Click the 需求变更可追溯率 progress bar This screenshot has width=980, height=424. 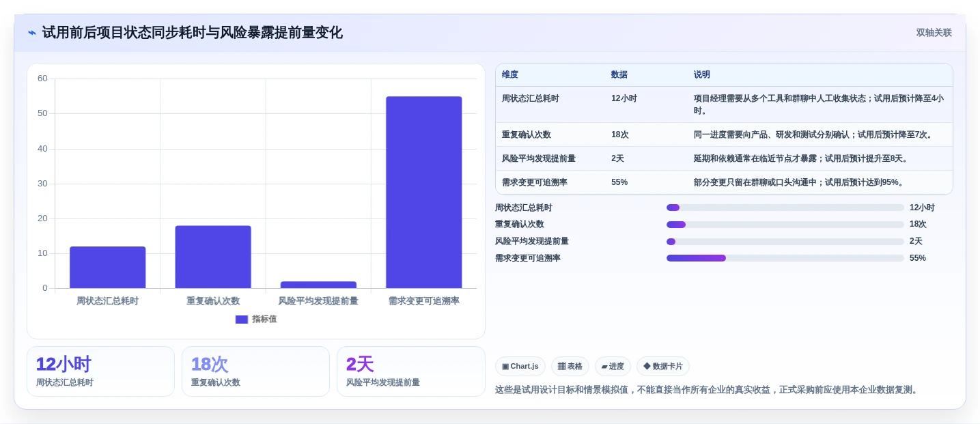coord(785,258)
